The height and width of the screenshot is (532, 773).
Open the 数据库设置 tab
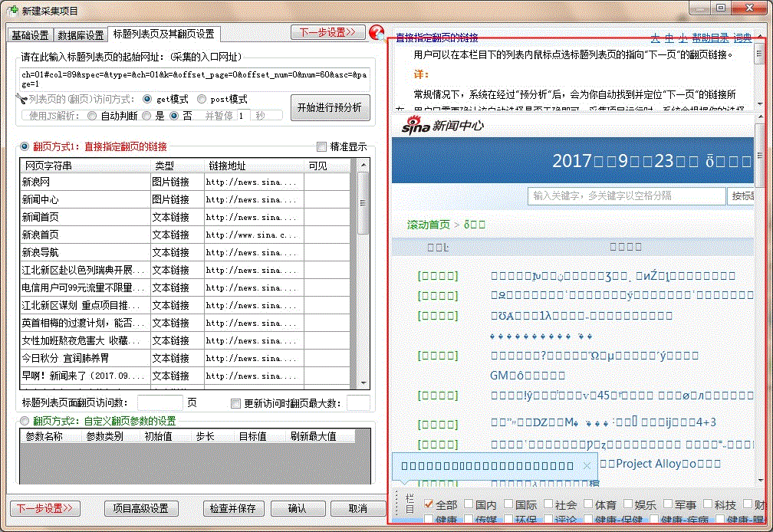click(x=81, y=35)
